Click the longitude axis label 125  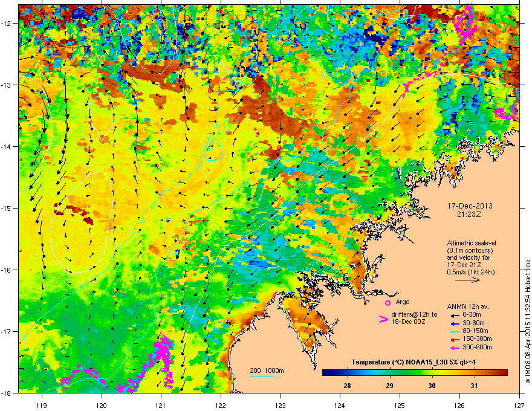[400, 405]
